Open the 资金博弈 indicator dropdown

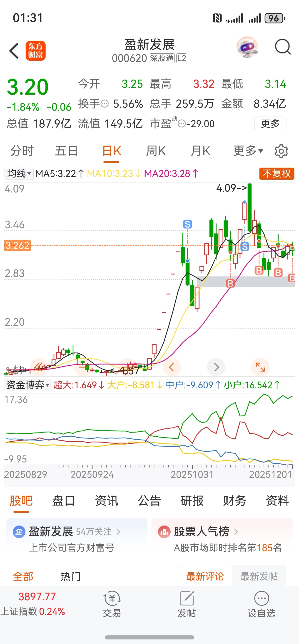click(x=28, y=385)
